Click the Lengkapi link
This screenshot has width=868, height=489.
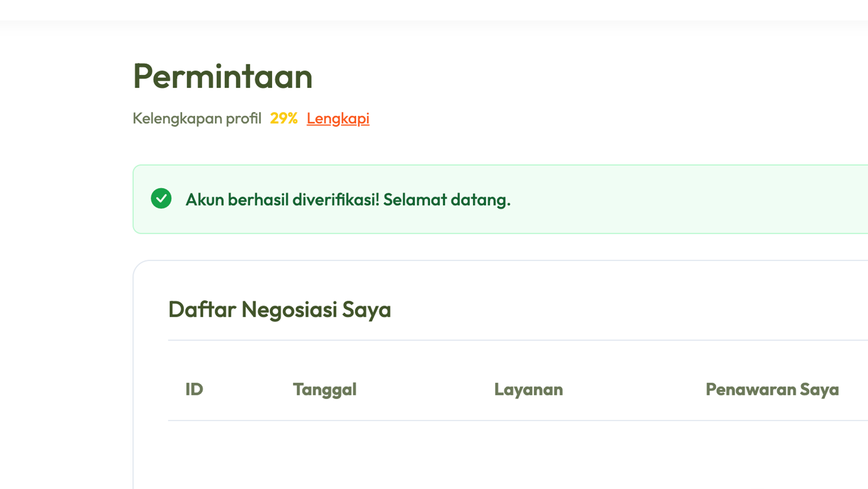[338, 118]
